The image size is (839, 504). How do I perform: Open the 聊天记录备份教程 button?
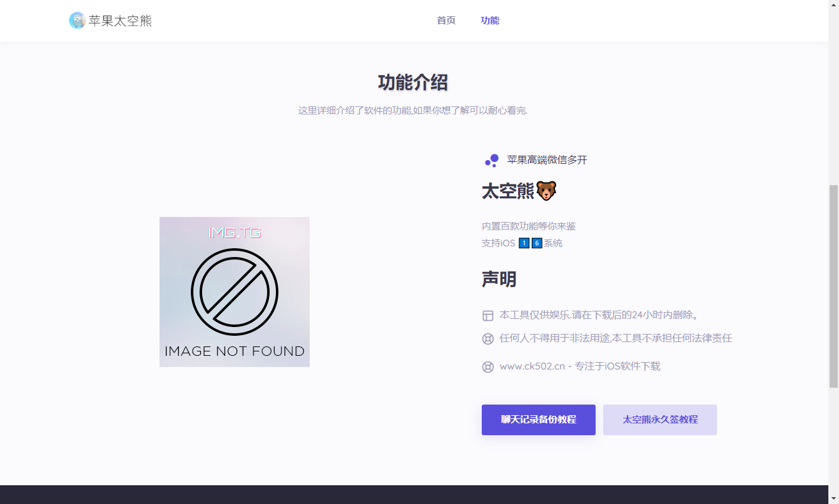539,420
